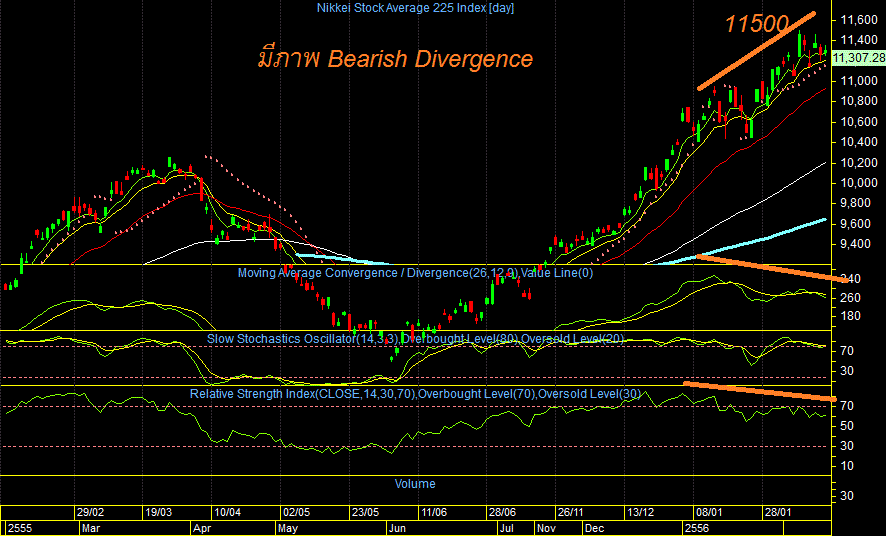The image size is (886, 536).
Task: Select the May month label
Action: [288, 528]
